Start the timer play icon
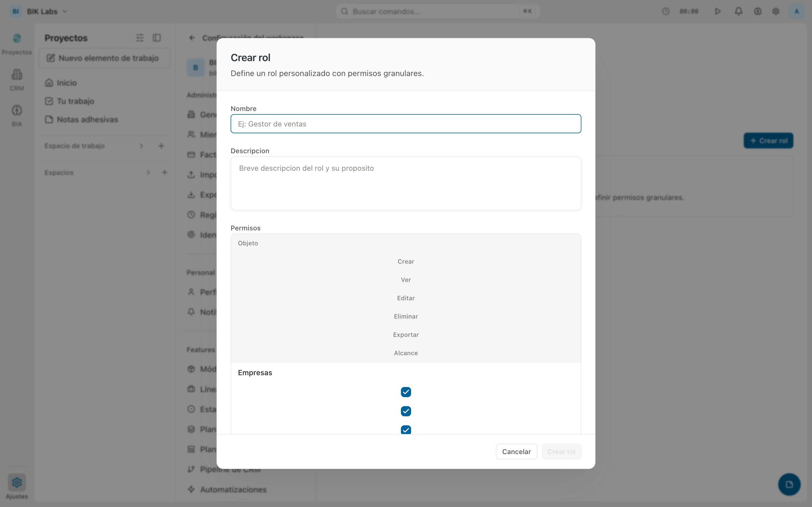This screenshot has width=812, height=507. point(717,11)
